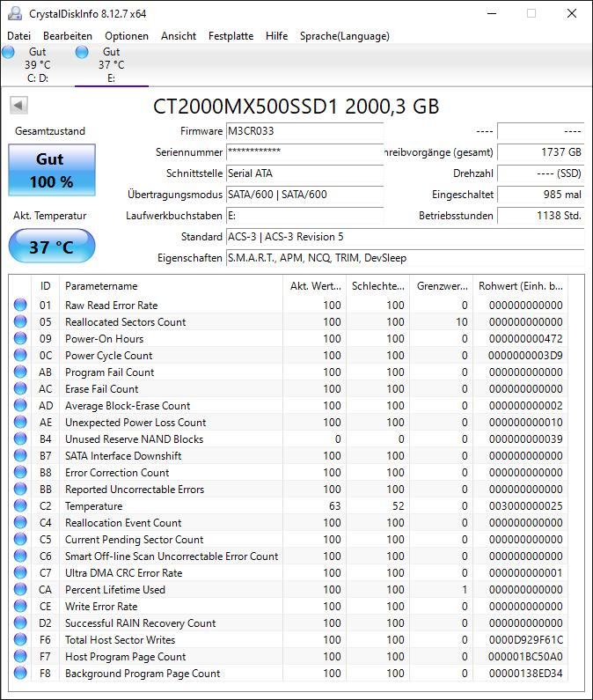Click the Parametername column header
This screenshot has height=700, width=593.
point(171,285)
